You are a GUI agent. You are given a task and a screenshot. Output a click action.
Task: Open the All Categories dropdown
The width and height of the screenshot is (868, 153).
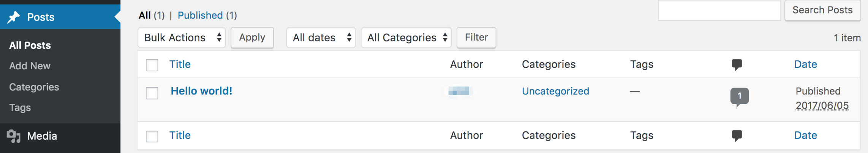406,37
